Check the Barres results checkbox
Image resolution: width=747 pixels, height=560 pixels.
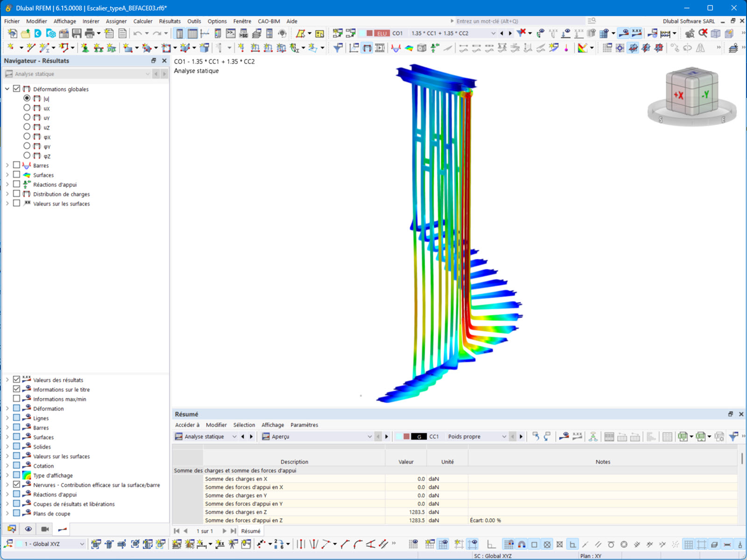tap(17, 165)
